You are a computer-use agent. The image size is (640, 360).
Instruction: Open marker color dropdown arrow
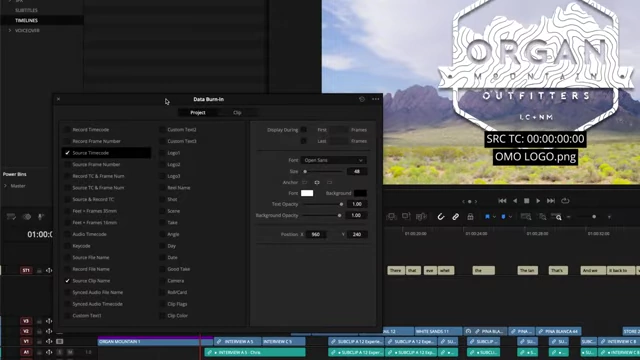click(x=510, y=217)
